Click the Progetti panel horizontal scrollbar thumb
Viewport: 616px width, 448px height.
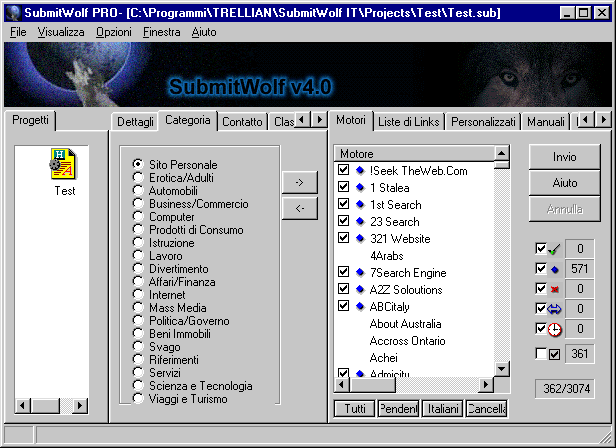coord(45,405)
